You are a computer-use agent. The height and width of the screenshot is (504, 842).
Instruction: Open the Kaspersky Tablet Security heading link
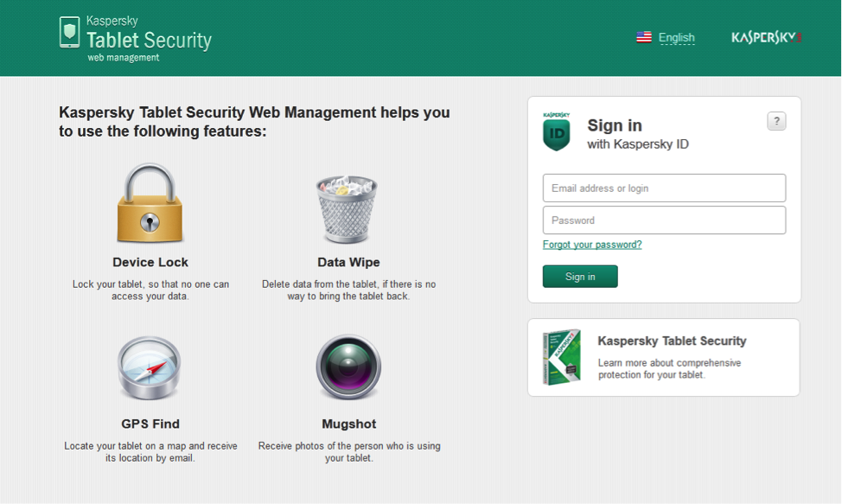(672, 341)
